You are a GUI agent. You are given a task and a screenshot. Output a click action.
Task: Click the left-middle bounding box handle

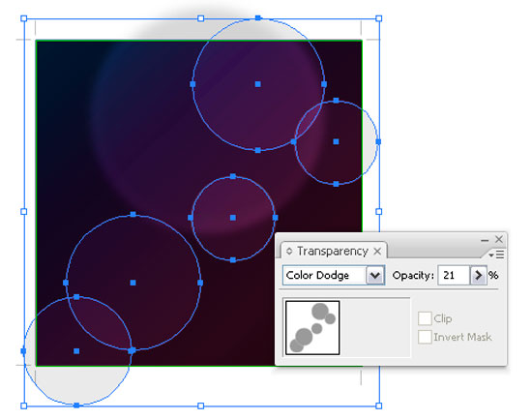point(24,212)
